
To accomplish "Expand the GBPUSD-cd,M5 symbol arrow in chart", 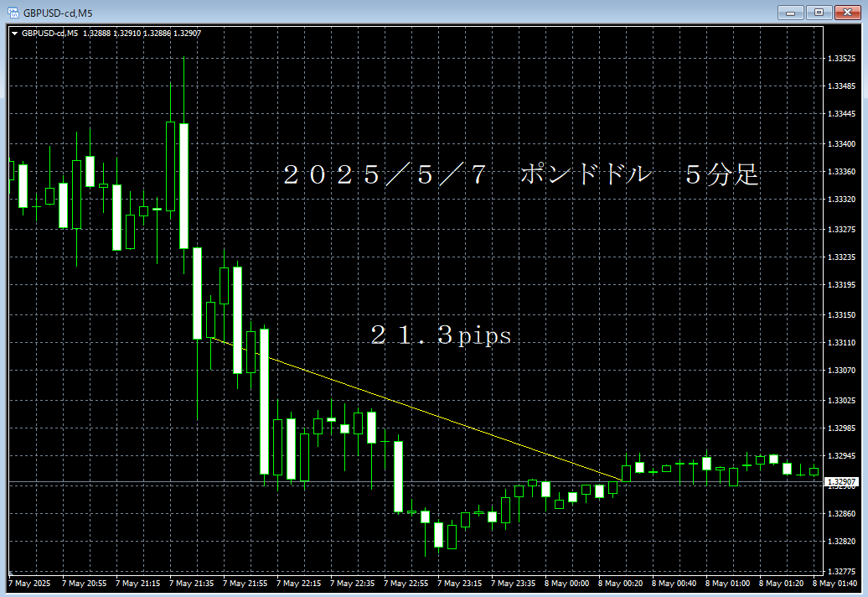I will tap(15, 34).
